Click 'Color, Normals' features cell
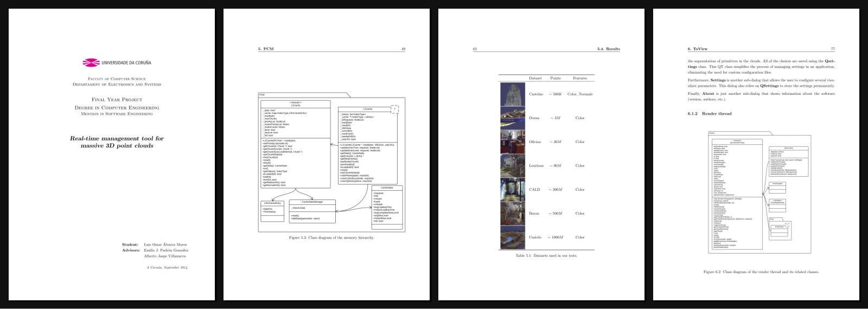 coord(580,94)
